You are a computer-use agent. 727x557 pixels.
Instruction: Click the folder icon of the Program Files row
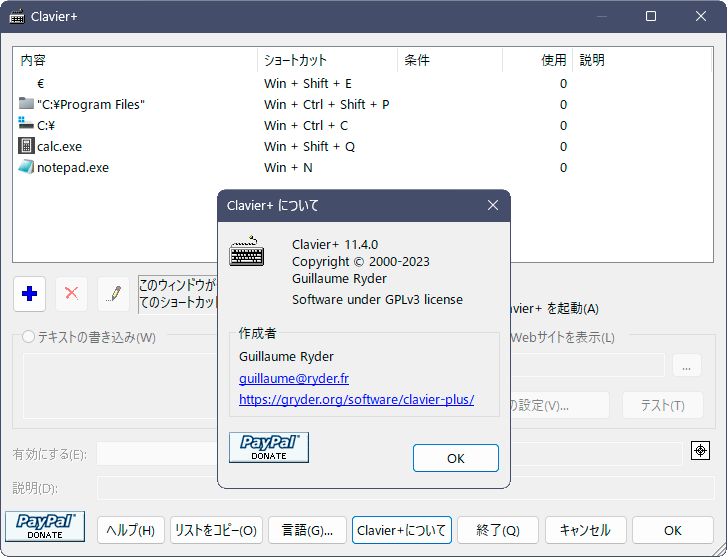tap(26, 103)
